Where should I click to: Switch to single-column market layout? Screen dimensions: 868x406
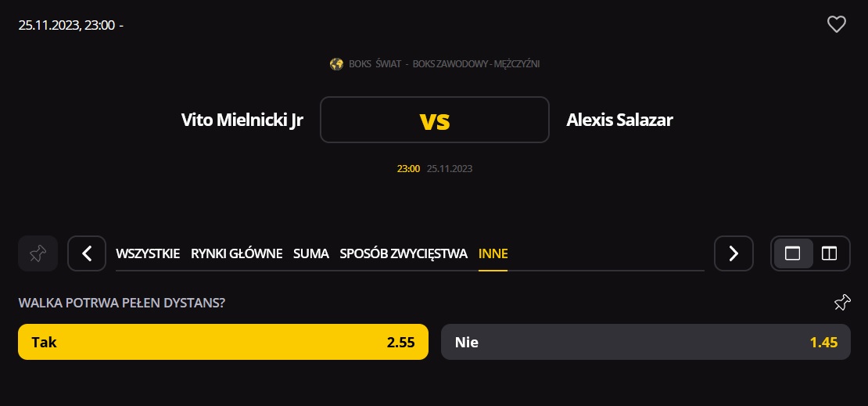(793, 253)
